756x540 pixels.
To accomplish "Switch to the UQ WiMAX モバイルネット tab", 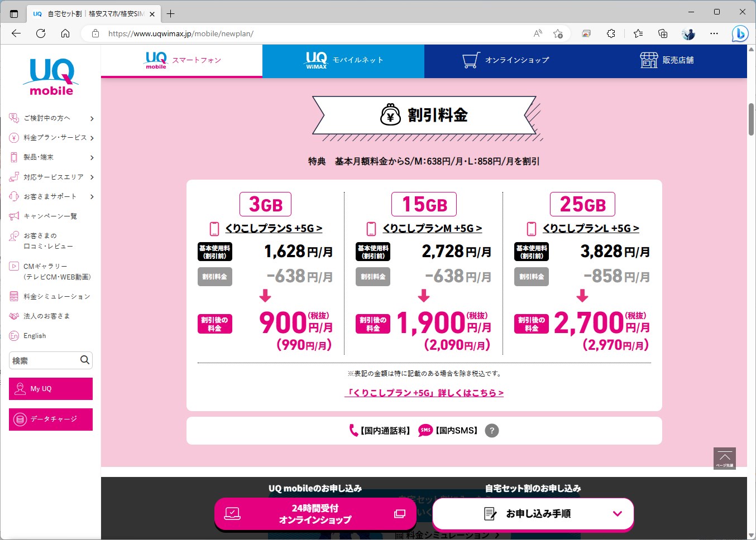I will coord(342,60).
